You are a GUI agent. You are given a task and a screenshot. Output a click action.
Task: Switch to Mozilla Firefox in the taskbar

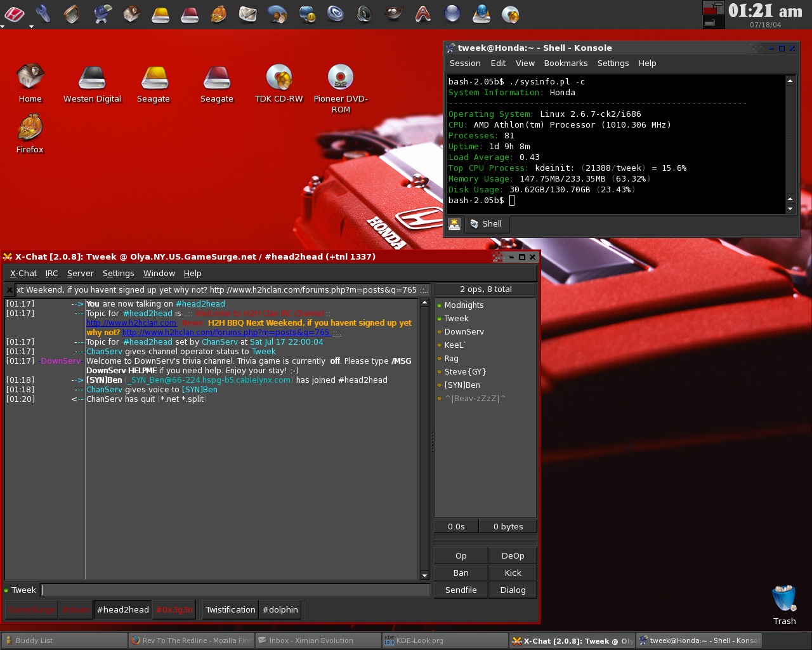[191, 640]
